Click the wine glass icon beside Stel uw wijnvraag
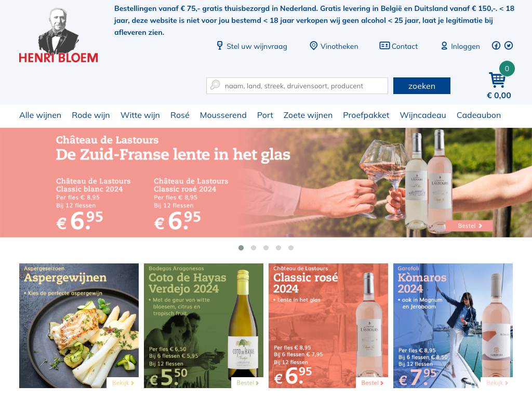Image resolution: width=532 pixels, height=399 pixels. (220, 46)
